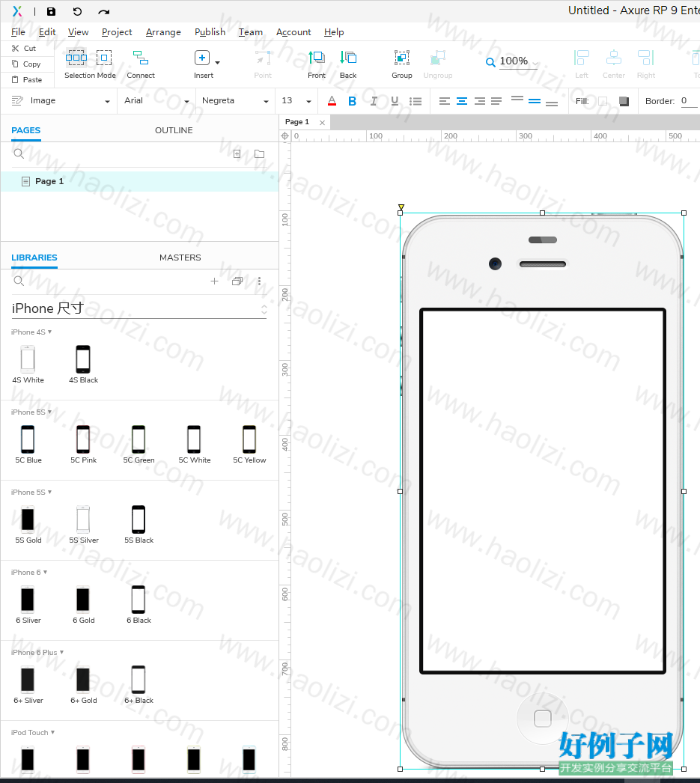Viewport: 700px width, 783px height.
Task: Click the Fill color swatch
Action: click(x=603, y=101)
